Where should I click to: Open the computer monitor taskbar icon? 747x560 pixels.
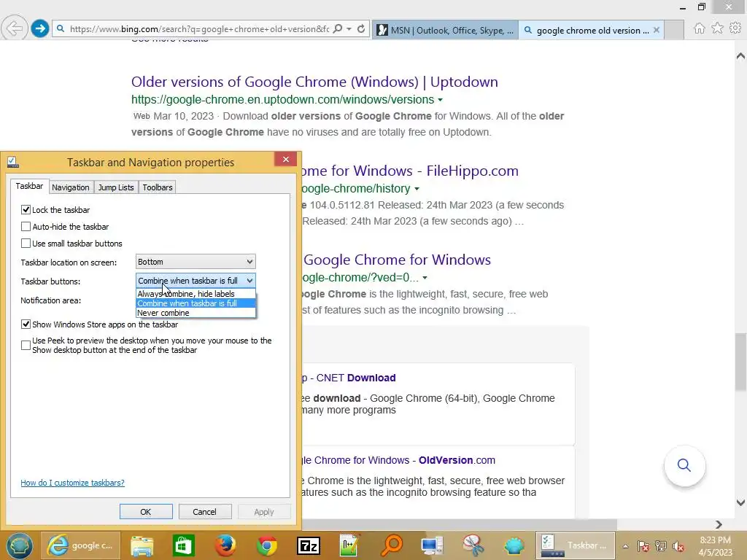[432, 545]
